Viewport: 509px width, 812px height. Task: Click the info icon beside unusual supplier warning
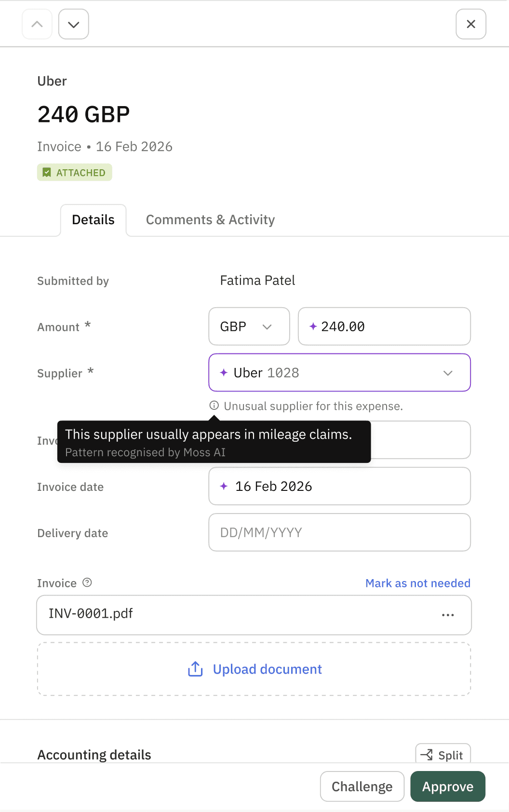click(214, 406)
